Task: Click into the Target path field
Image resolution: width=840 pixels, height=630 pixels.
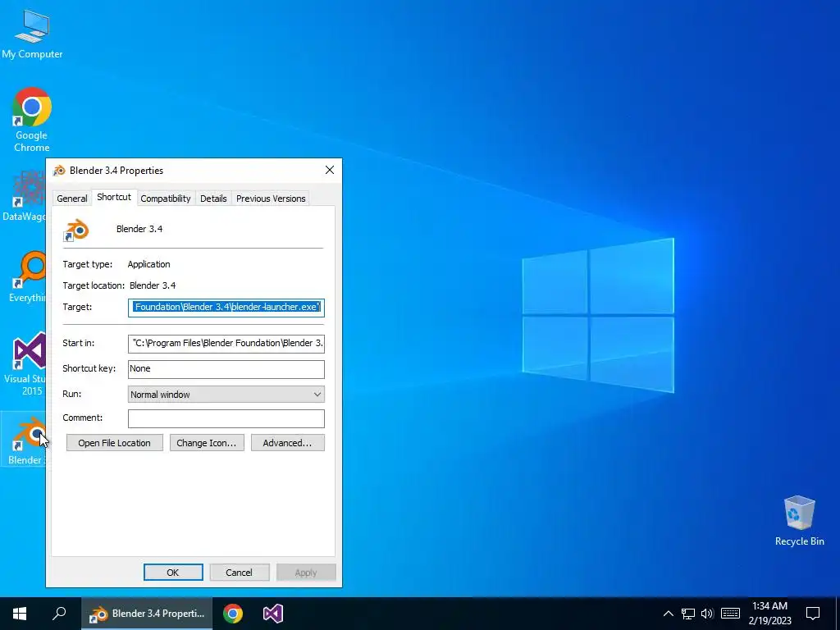Action: pos(226,308)
